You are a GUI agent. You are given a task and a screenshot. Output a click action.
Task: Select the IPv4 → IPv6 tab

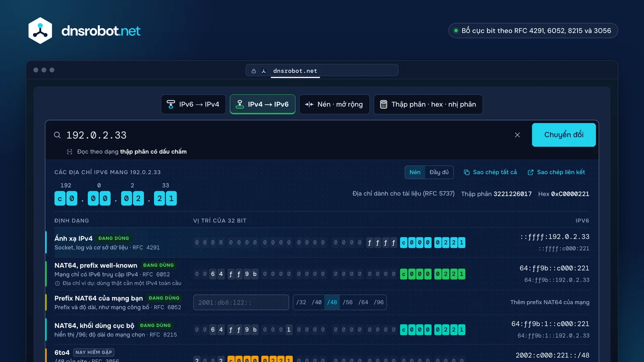[262, 104]
